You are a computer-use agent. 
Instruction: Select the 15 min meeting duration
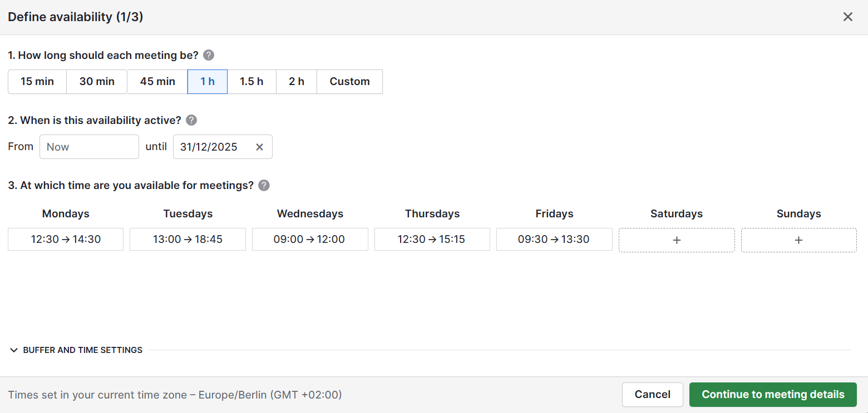coord(37,81)
